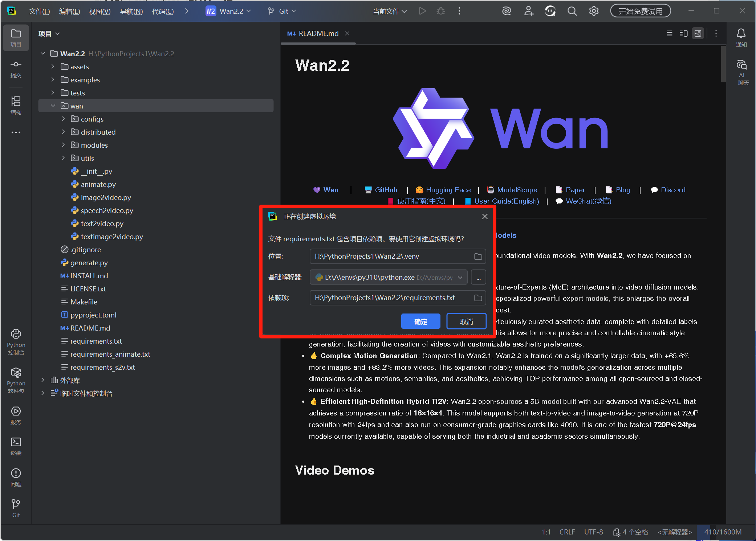Cancel virtual environment creation
Screen dimensions: 756x541
[466, 321]
